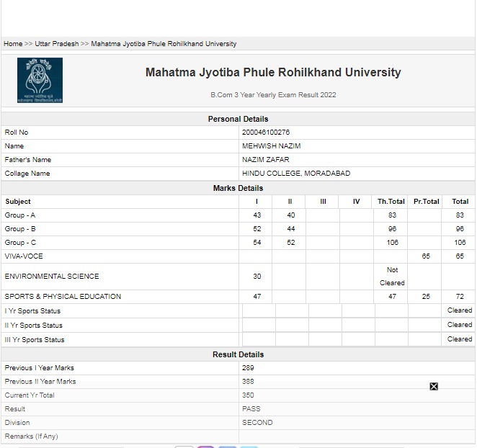Image resolution: width=477 pixels, height=448 pixels.
Task: Select the Remarks (If Any) label
Action: (31, 436)
